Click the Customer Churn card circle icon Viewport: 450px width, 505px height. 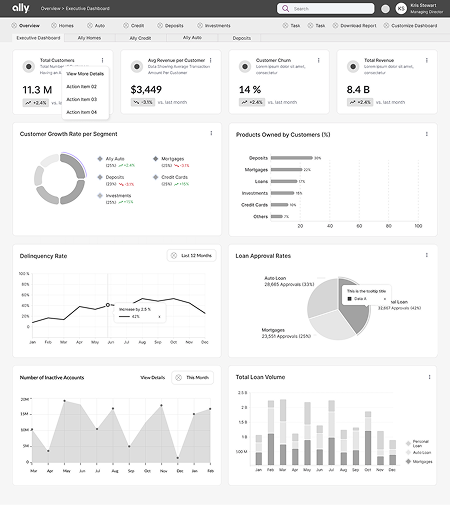245,67
